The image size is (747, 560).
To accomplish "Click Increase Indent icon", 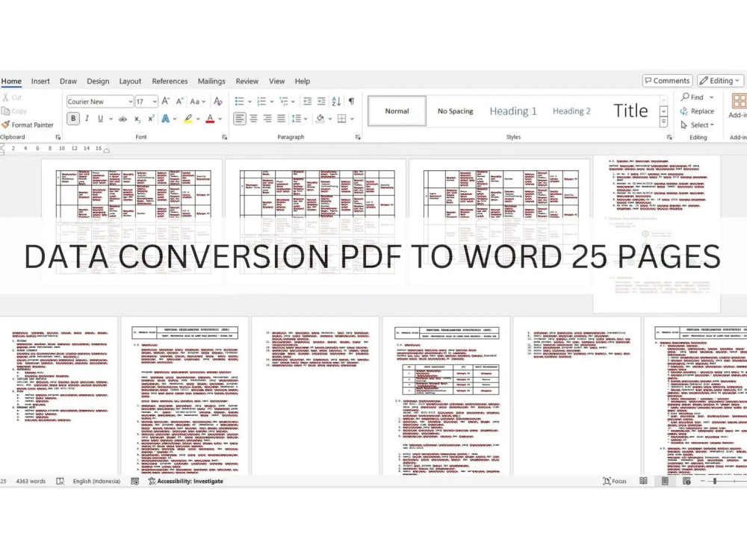I will click(321, 101).
